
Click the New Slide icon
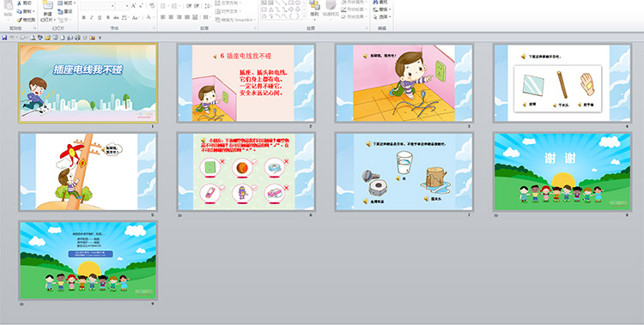47,5
